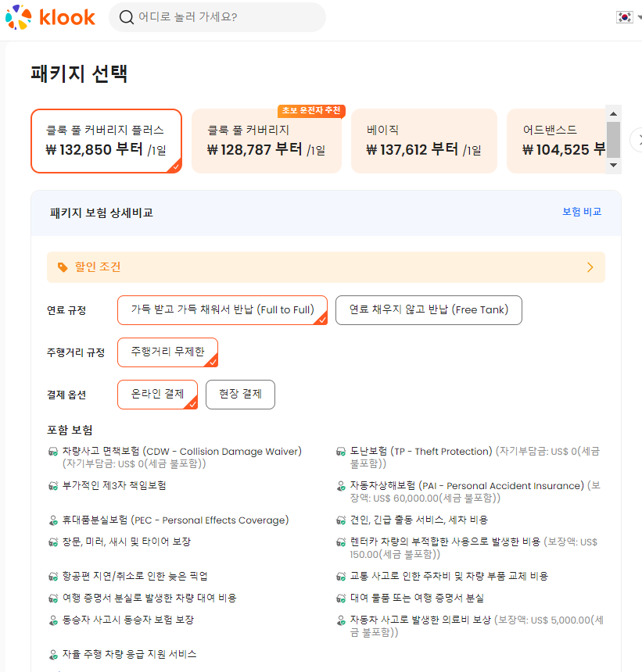This screenshot has width=642, height=672.
Task: Click the tag icon in the 할인 조건 banner
Action: coord(62,266)
